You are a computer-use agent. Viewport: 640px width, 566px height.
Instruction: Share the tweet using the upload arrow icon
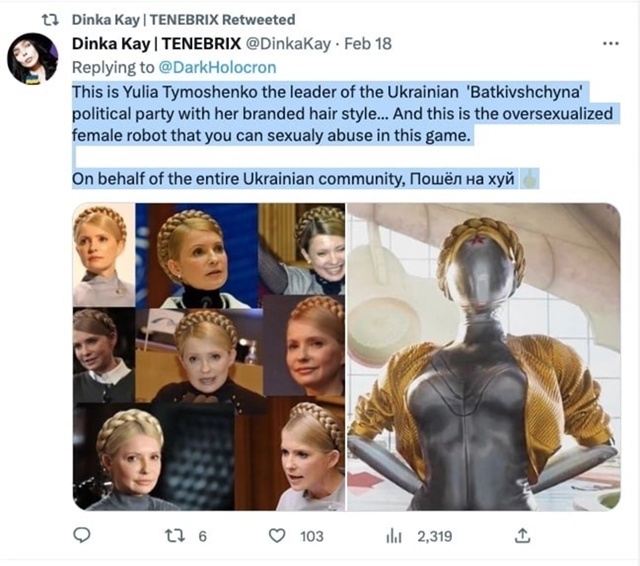coord(521,536)
